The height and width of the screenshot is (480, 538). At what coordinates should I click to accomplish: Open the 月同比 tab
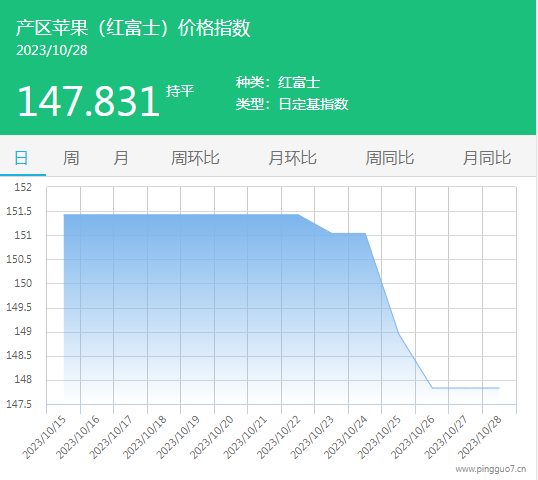click(x=487, y=158)
